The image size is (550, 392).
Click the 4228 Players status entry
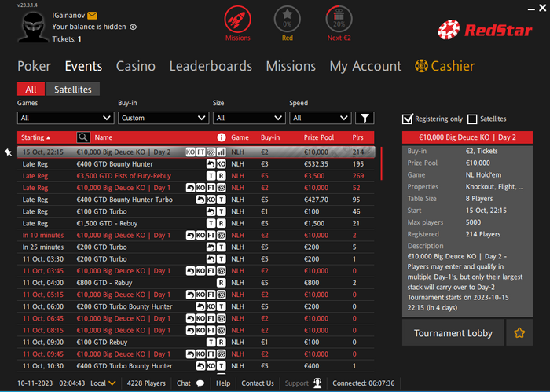tap(146, 383)
